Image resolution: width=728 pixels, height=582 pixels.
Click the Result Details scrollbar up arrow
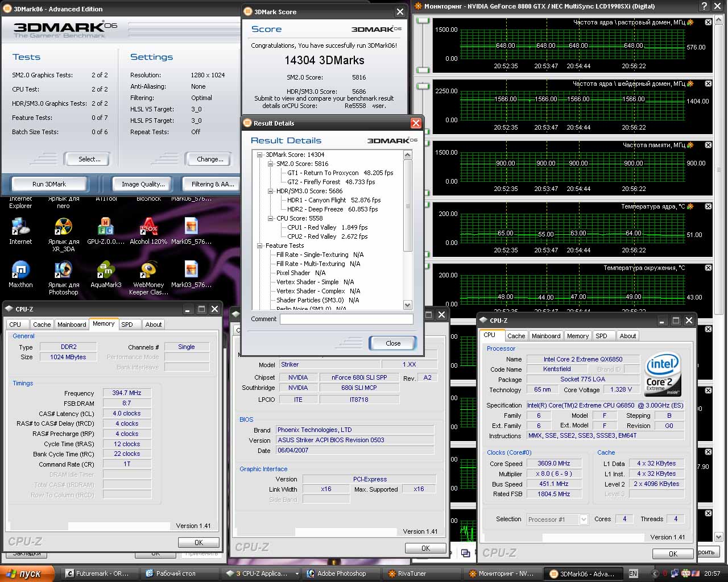[407, 155]
